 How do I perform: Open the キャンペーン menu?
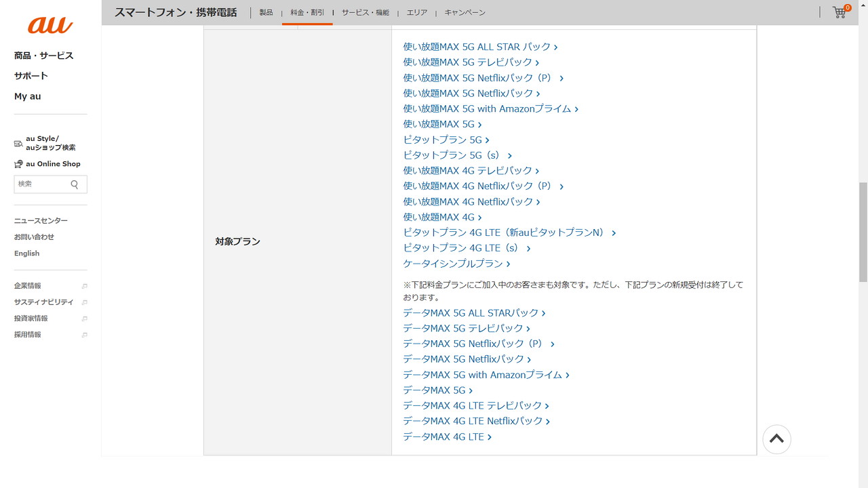click(x=465, y=12)
